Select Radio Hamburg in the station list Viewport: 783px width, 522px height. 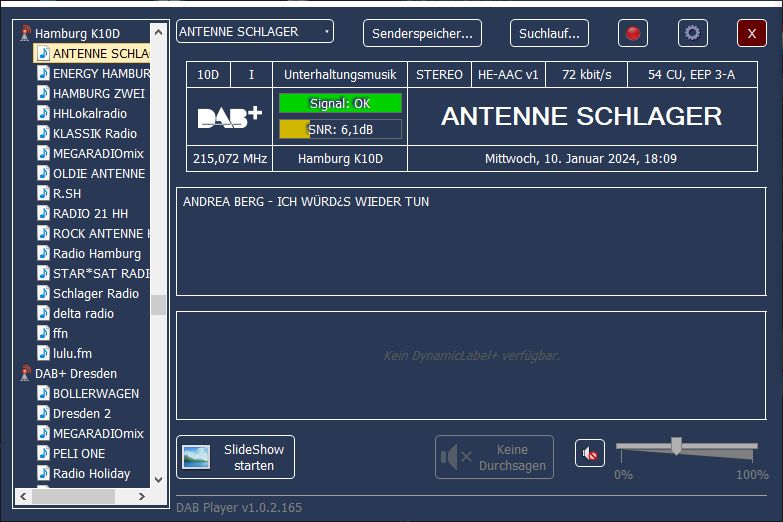[x=96, y=253]
